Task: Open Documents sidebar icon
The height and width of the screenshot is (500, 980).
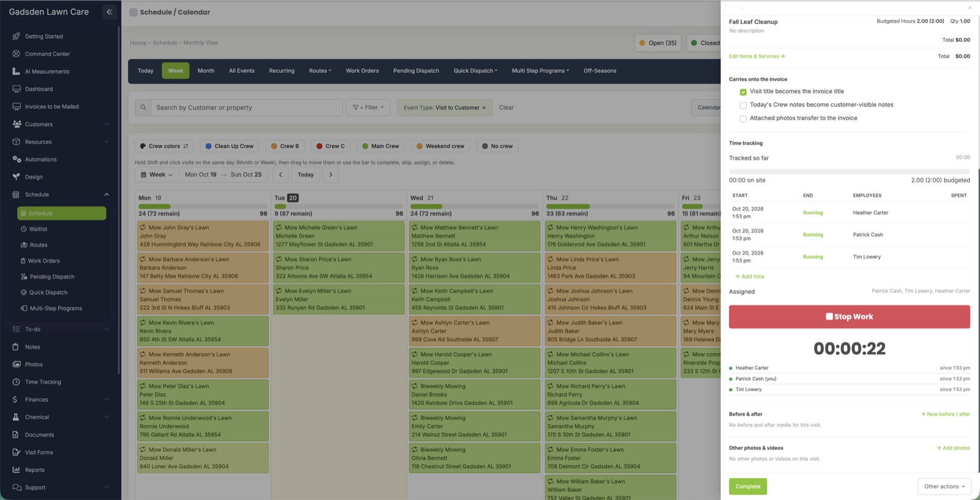Action: coord(16,435)
